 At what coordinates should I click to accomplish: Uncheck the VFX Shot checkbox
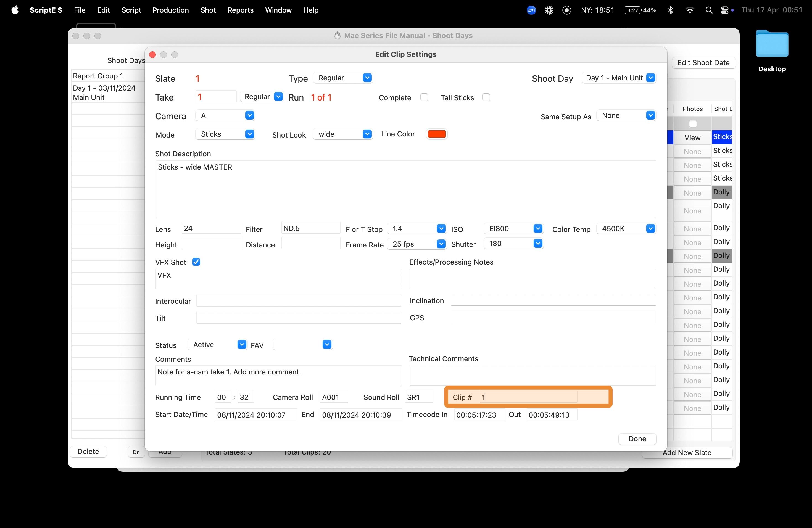196,262
